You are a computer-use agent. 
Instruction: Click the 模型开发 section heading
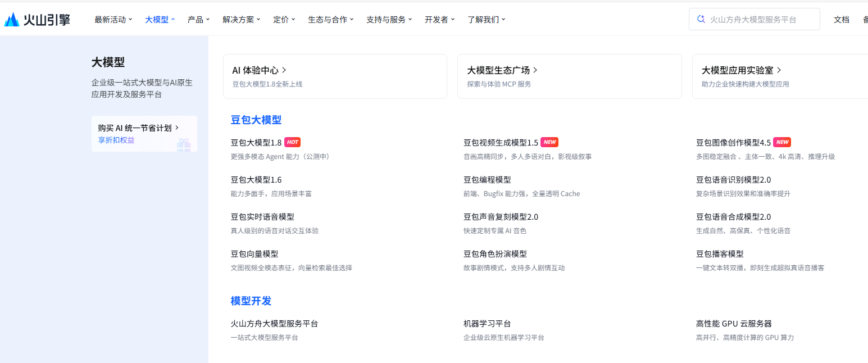coord(251,301)
